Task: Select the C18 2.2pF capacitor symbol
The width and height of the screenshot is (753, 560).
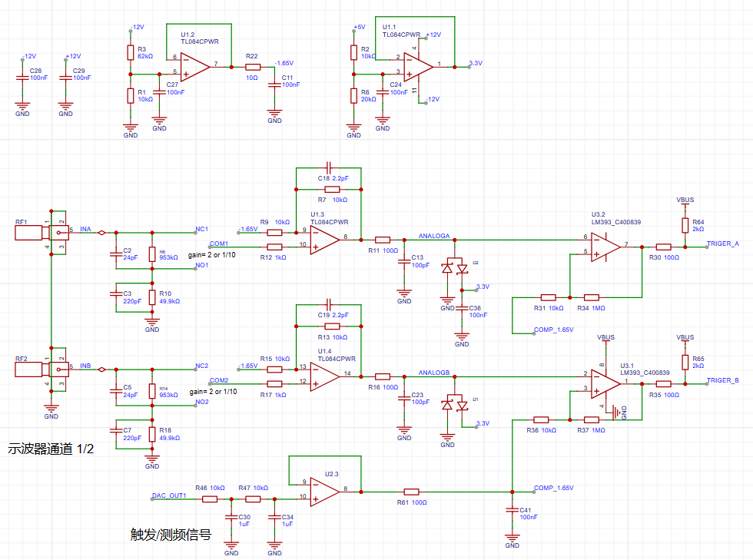Action: (329, 167)
